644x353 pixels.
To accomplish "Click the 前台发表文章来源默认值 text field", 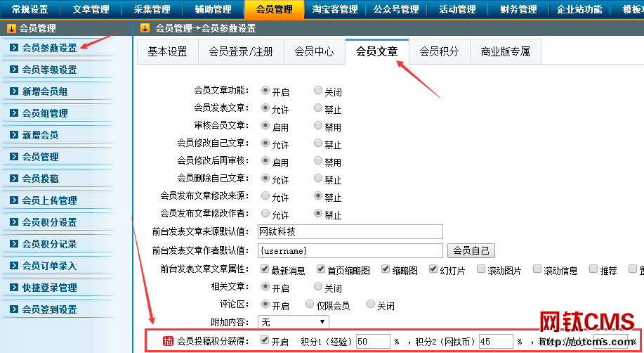I will (x=350, y=231).
